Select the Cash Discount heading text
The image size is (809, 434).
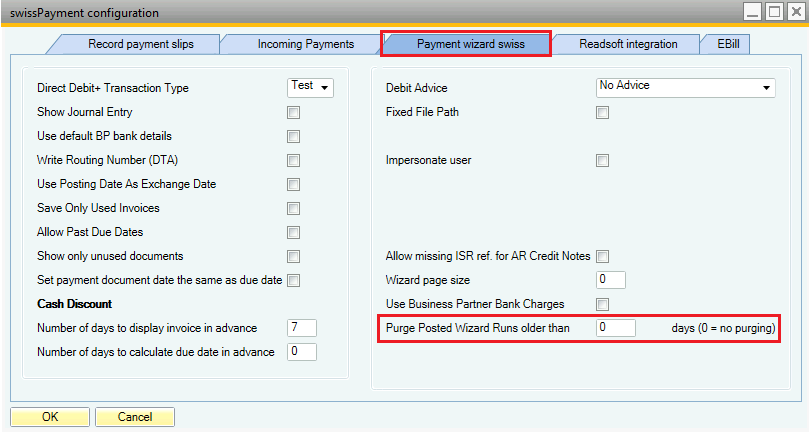pyautogui.click(x=74, y=304)
